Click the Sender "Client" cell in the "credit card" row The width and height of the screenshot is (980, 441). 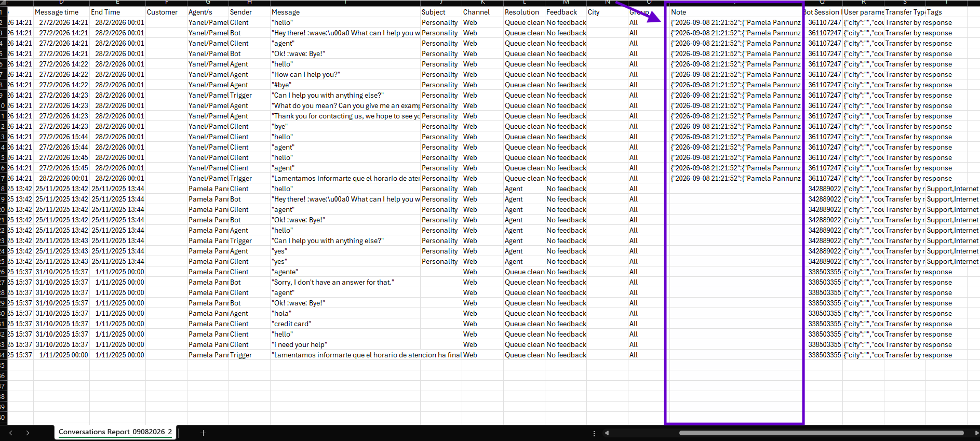pos(249,324)
